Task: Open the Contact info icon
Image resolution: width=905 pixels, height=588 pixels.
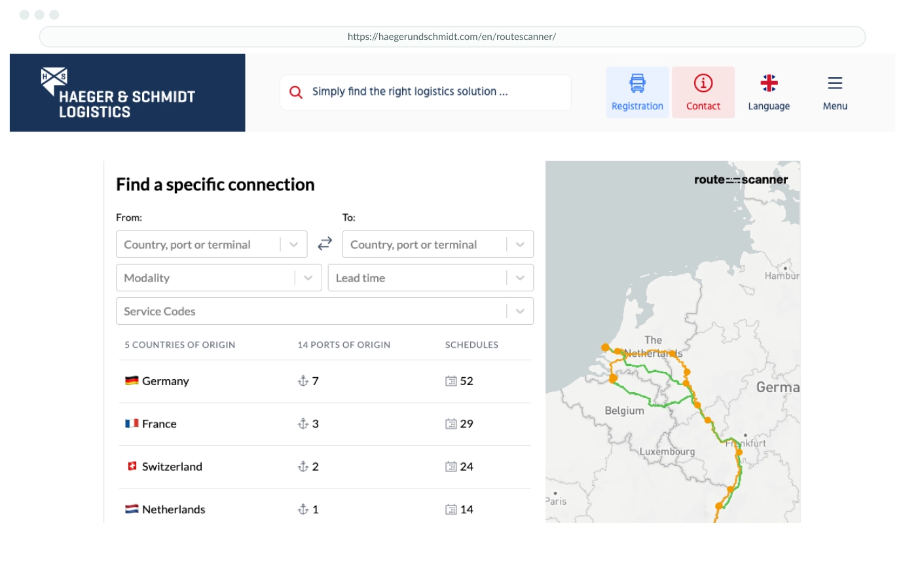Action: (703, 83)
